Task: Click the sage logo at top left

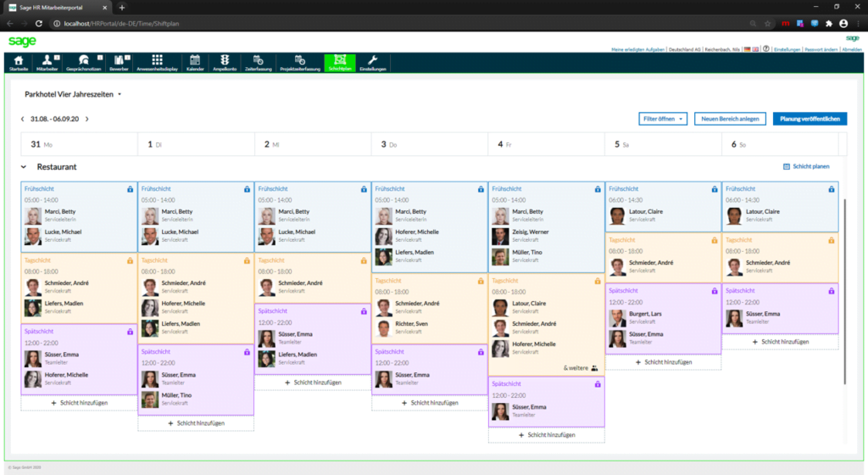Action: (22, 42)
